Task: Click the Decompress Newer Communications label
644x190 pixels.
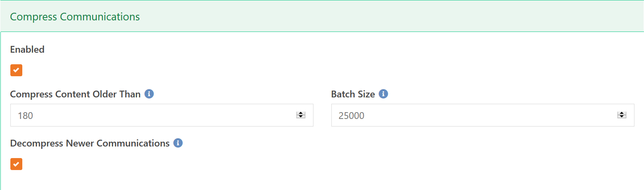Action: (x=90, y=143)
